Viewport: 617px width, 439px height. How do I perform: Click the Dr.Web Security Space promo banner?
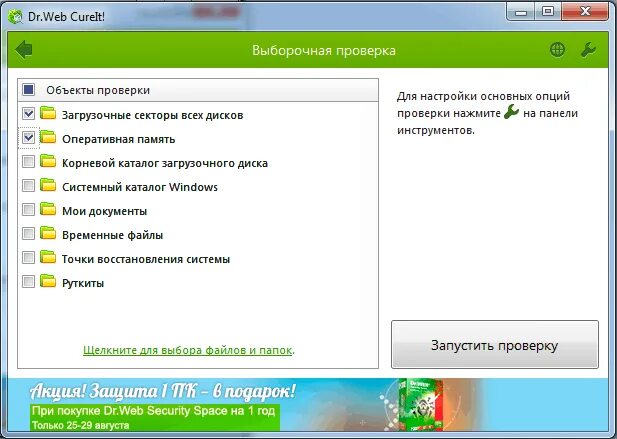click(x=308, y=404)
